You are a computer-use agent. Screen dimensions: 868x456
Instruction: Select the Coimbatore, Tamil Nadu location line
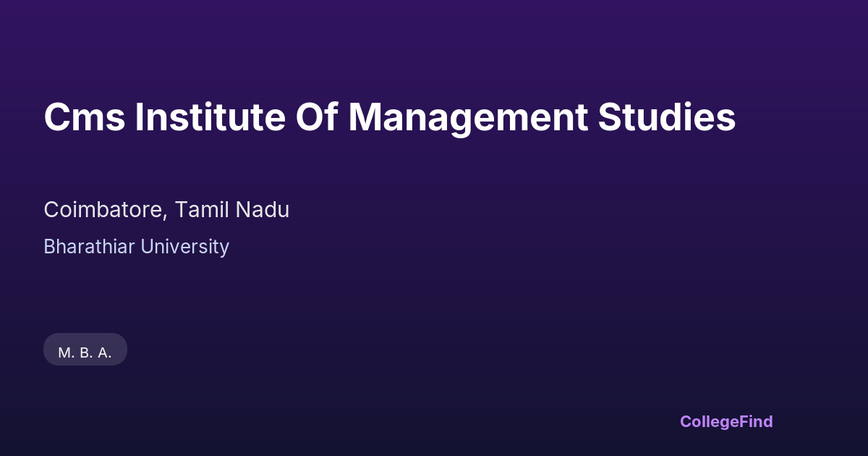166,210
